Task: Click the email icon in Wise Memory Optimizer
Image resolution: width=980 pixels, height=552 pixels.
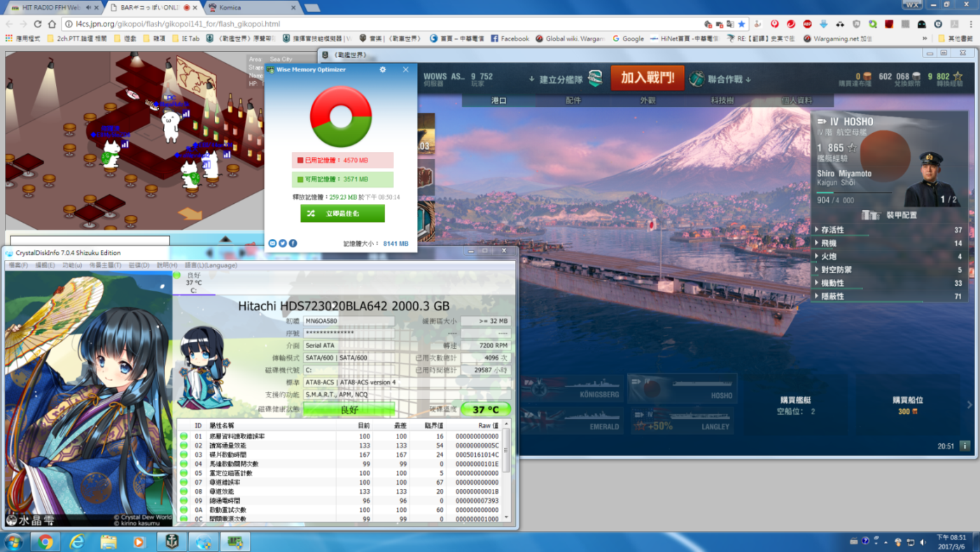Action: click(x=272, y=243)
